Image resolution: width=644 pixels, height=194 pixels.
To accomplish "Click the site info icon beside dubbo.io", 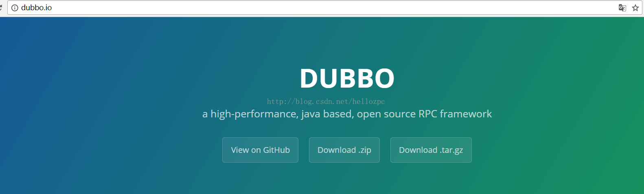I will pos(15,8).
